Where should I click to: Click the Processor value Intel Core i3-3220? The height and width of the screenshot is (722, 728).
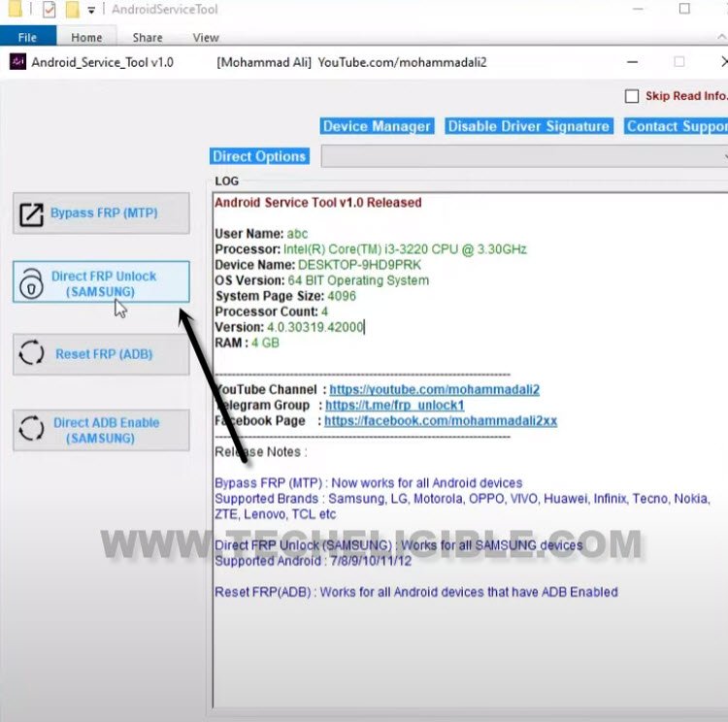click(x=405, y=249)
